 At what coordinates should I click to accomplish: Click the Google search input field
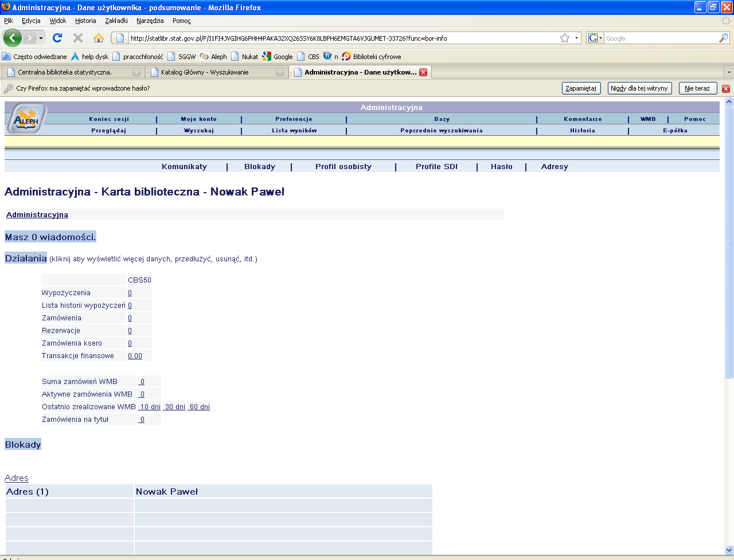pyautogui.click(x=661, y=38)
